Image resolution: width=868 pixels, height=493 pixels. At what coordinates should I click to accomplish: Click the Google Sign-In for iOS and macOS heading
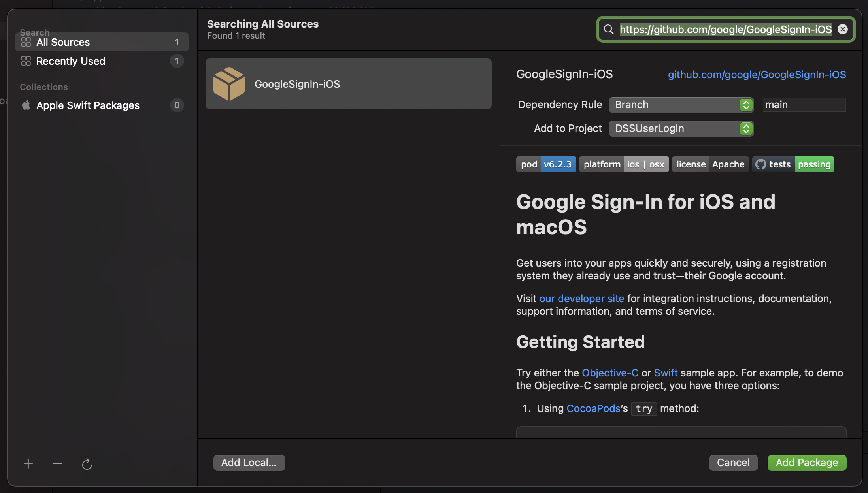tap(645, 215)
